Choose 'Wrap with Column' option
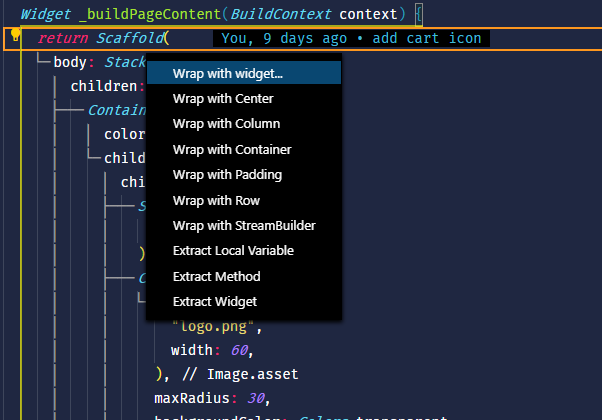 click(x=244, y=124)
